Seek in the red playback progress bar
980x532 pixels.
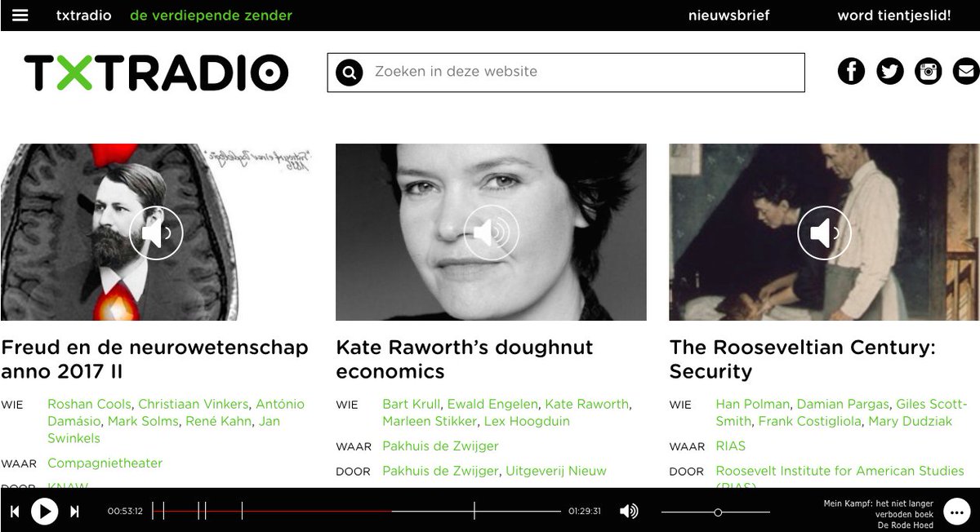click(272, 512)
